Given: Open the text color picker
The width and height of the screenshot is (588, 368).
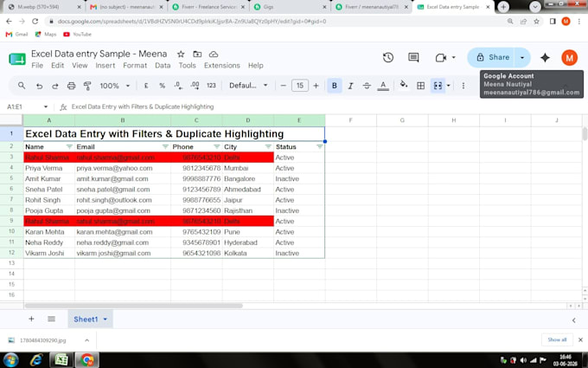Looking at the screenshot, I should click(x=383, y=86).
